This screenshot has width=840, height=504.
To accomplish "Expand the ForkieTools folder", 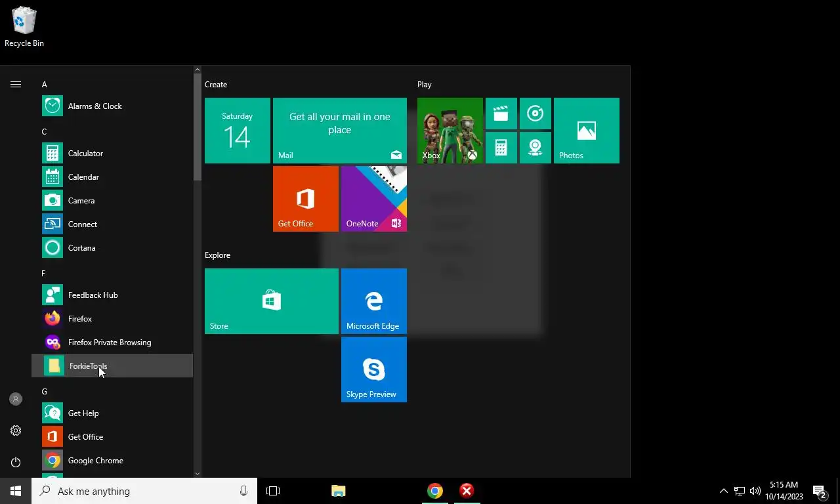I will point(112,366).
